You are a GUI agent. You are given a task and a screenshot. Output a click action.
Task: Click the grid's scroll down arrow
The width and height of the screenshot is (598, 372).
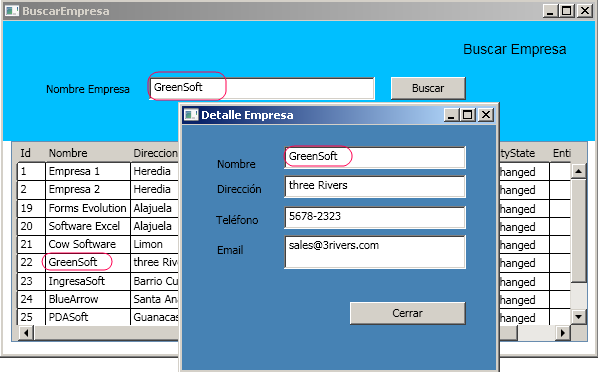pyautogui.click(x=579, y=316)
